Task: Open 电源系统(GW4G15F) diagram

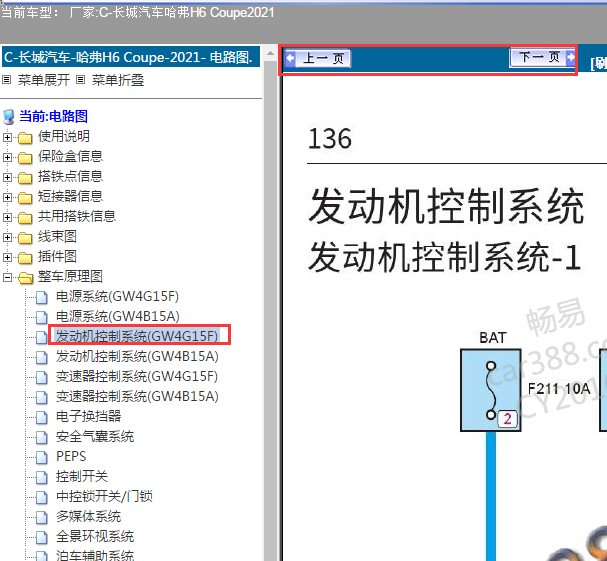Action: 117,297
